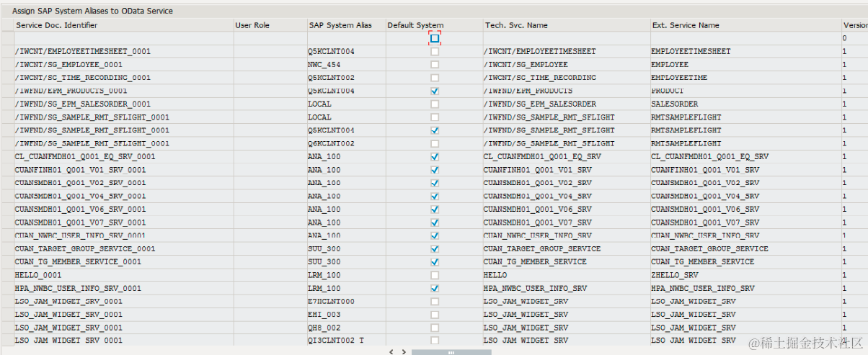Toggle Default System for CUANSMDH01_Q001_V04_SRV_0001
This screenshot has height=355, width=868.
coord(435,196)
